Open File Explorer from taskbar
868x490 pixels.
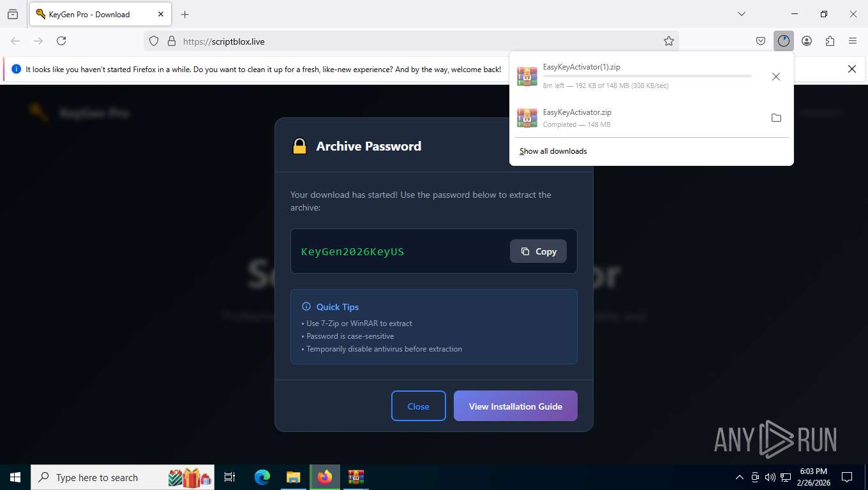click(x=293, y=477)
